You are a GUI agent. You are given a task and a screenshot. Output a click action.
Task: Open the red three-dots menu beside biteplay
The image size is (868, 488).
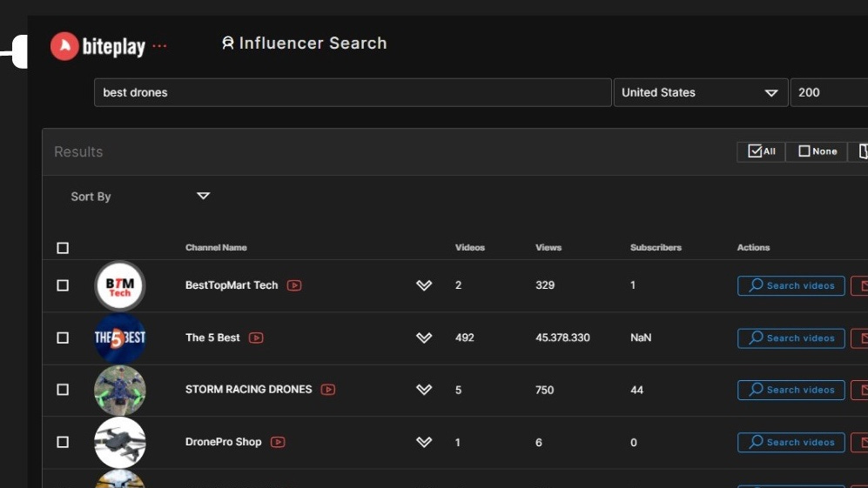[x=159, y=46]
